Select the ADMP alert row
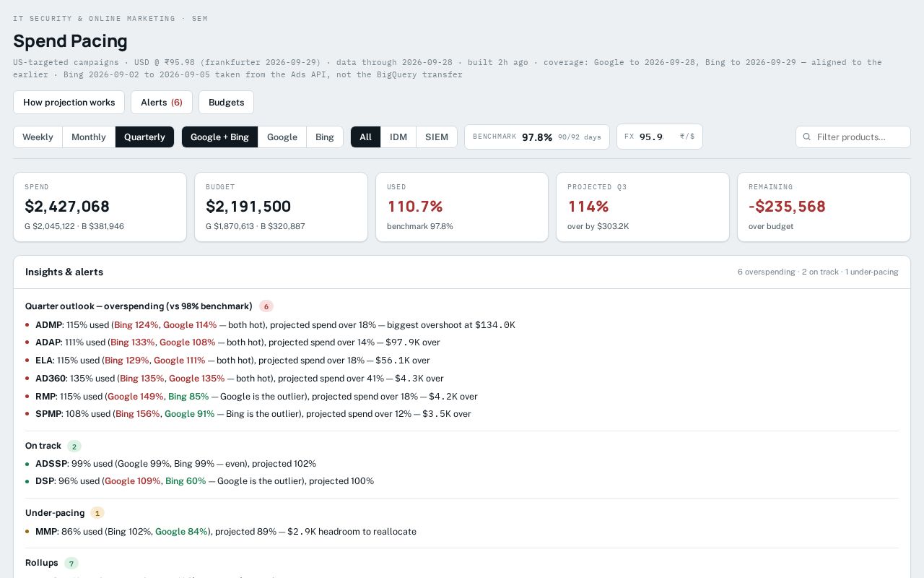 coord(462,325)
